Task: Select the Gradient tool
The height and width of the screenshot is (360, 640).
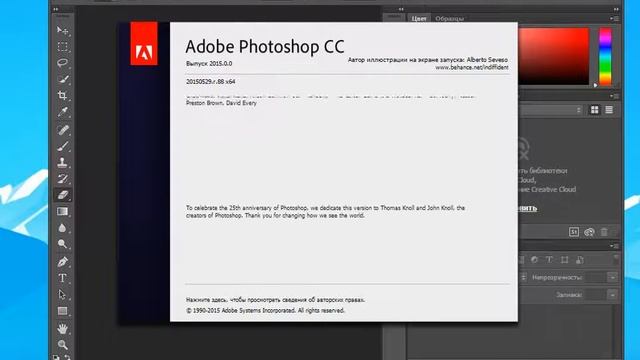Action: point(62,211)
